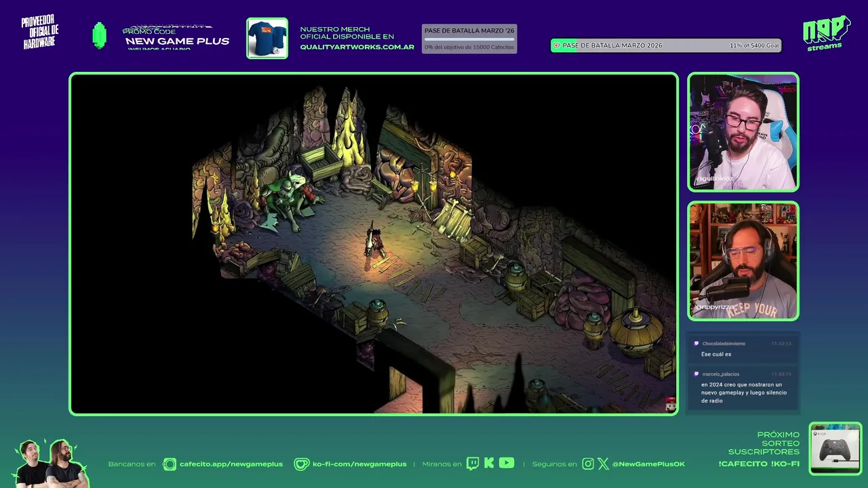Click the 'Bancanos en' label

132,464
